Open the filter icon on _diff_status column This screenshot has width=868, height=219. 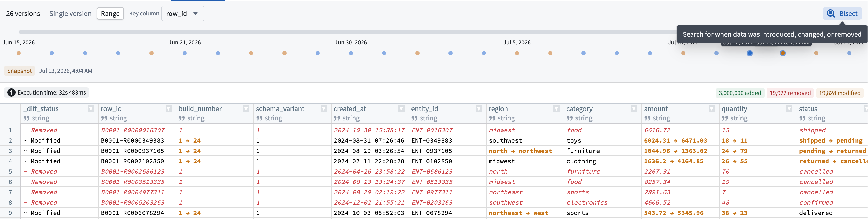coord(91,109)
